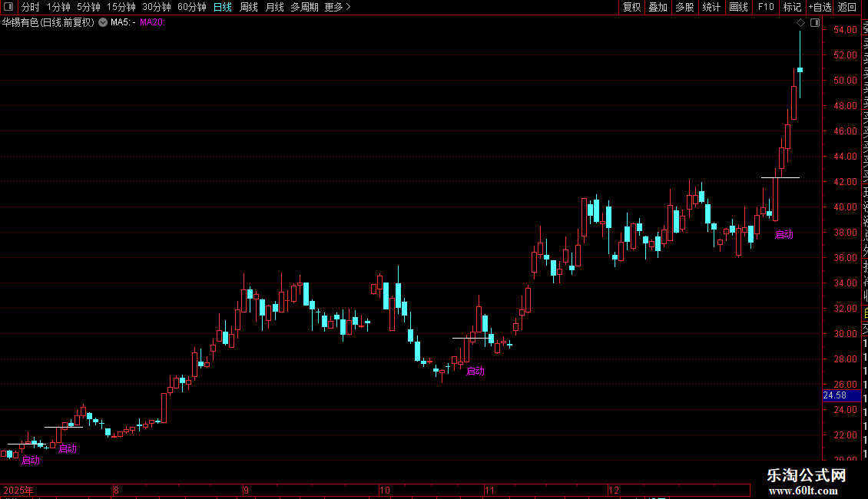This screenshot has height=499, width=868.
Task: Activate the 画线 drawing tool
Action: pos(738,7)
